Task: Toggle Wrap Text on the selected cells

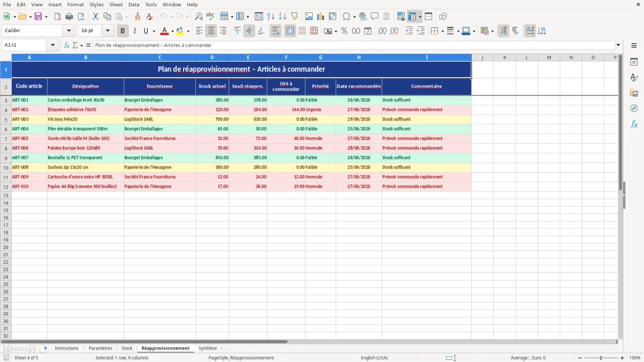Action: point(276,31)
